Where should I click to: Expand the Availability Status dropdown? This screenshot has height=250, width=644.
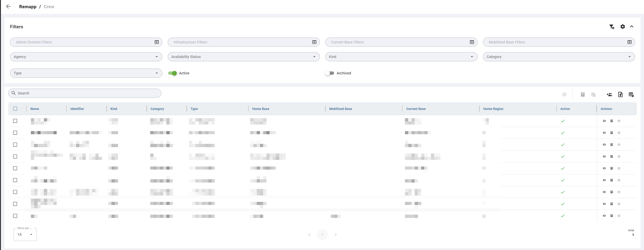pos(243,57)
